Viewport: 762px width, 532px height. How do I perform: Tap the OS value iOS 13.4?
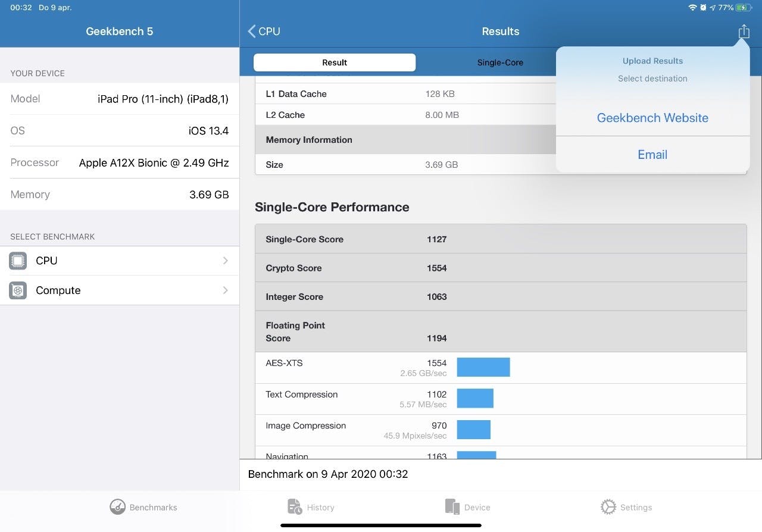point(208,131)
